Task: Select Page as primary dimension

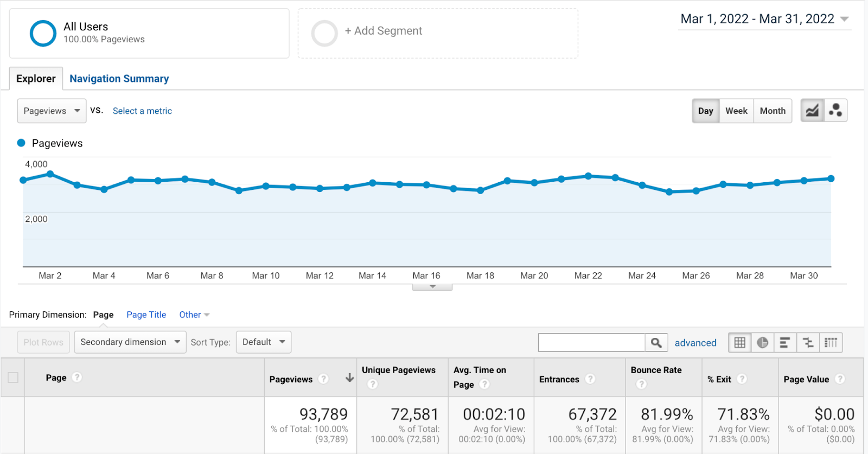Action: click(x=103, y=315)
